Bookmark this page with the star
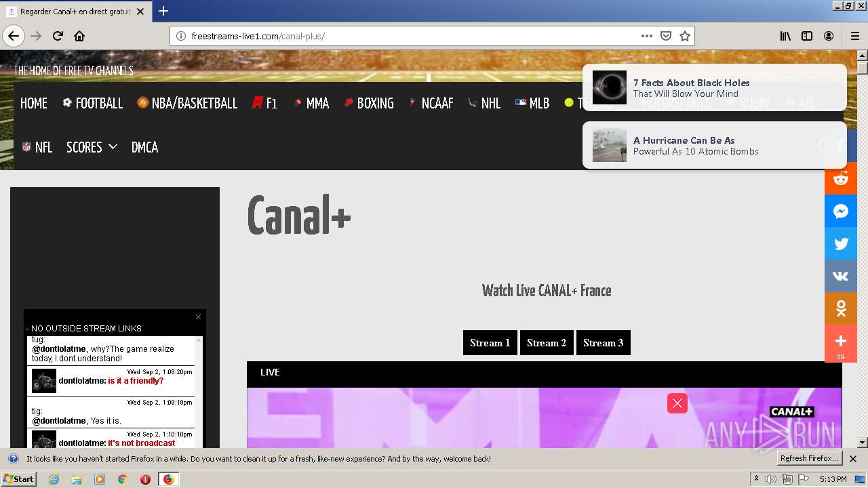The height and width of the screenshot is (488, 868). click(685, 36)
